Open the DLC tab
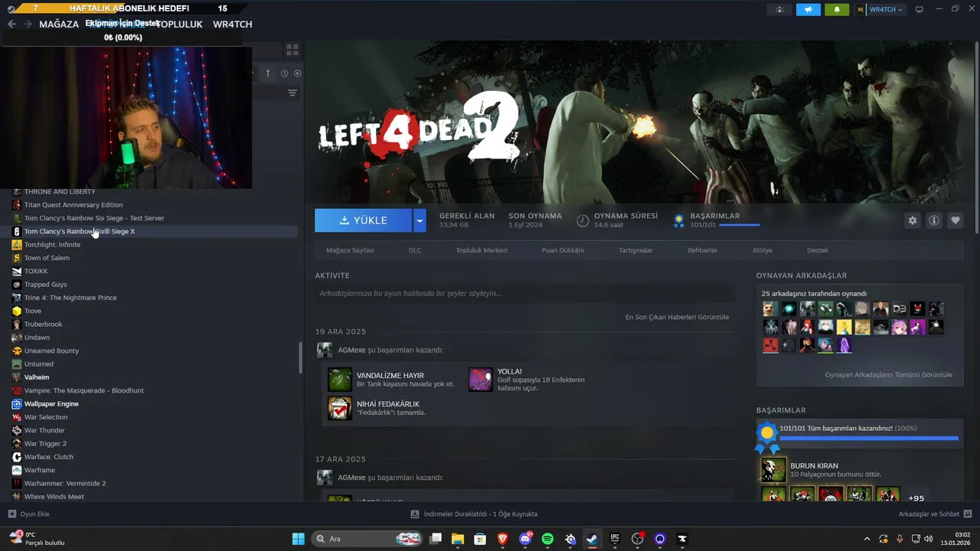Screen dimensions: 980x551 click(x=415, y=250)
